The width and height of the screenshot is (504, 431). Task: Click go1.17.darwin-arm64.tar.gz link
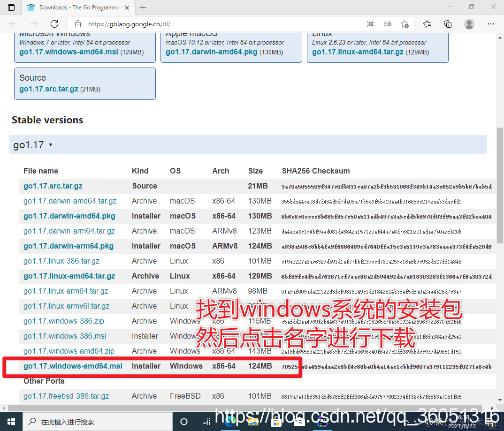click(69, 231)
